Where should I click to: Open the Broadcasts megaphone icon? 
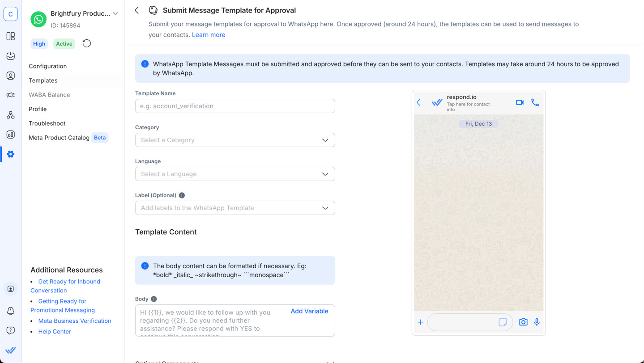pyautogui.click(x=11, y=95)
